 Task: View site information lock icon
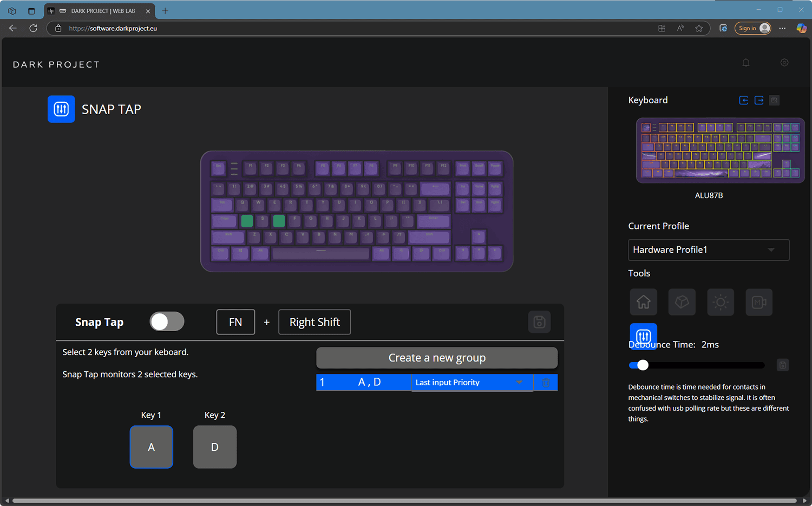[58, 28]
